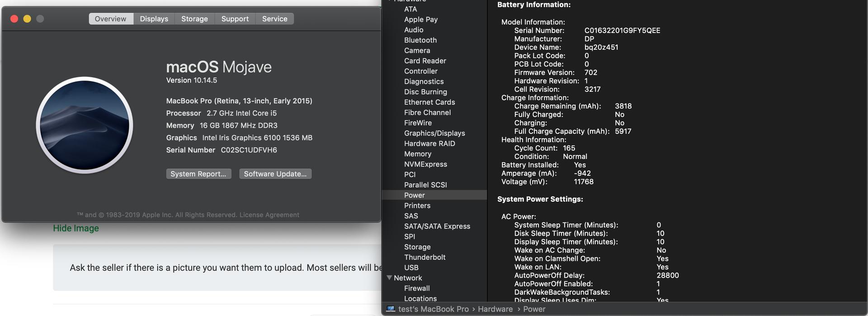Click the MacBook icon in path bar
The height and width of the screenshot is (316, 868).
tap(391, 309)
